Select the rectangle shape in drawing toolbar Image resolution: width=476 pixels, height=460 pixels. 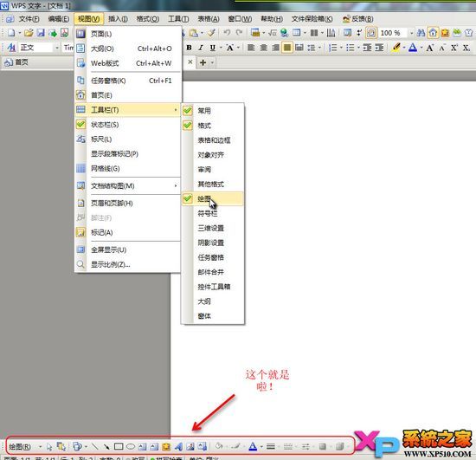[119, 446]
